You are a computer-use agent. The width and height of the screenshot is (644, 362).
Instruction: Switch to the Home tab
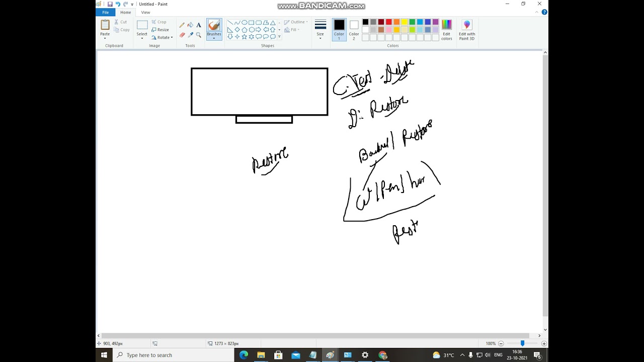point(126,12)
